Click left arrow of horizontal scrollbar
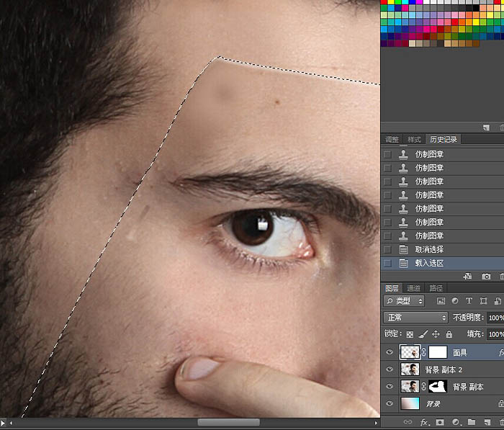Screen dimensions: 504x430 (x=12, y=423)
